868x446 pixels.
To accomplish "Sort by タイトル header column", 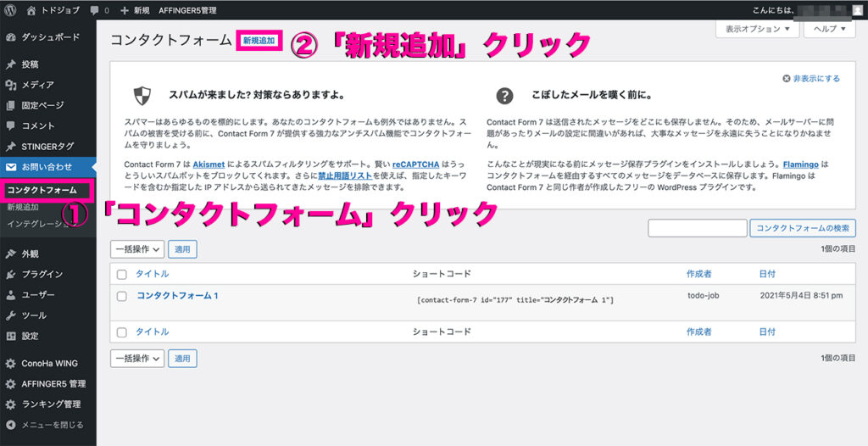I will point(153,274).
